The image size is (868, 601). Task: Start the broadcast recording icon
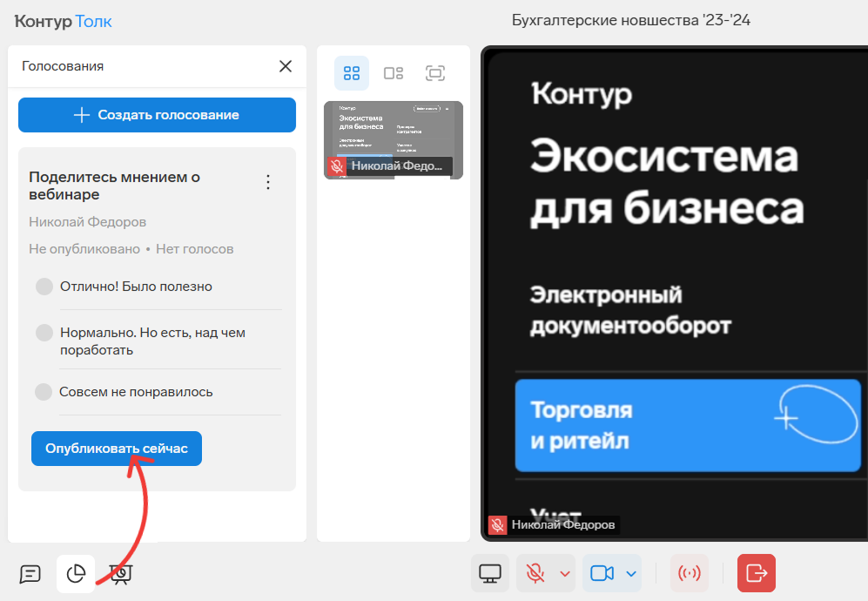690,573
